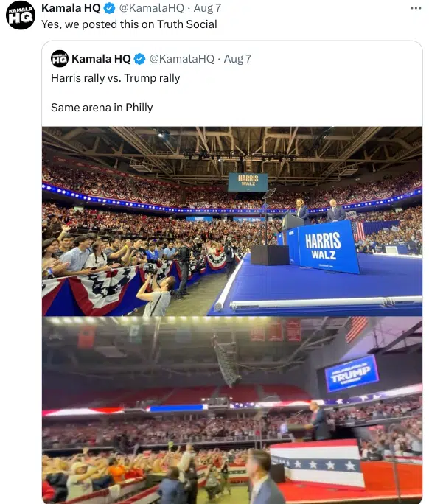Screen dimensions: 429x504
Task: Click the 'Yes, we posted this on Truth Social' text
Action: [x=129, y=24]
